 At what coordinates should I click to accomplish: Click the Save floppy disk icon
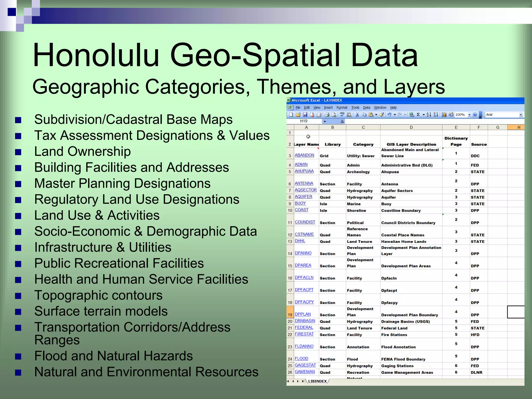point(305,115)
